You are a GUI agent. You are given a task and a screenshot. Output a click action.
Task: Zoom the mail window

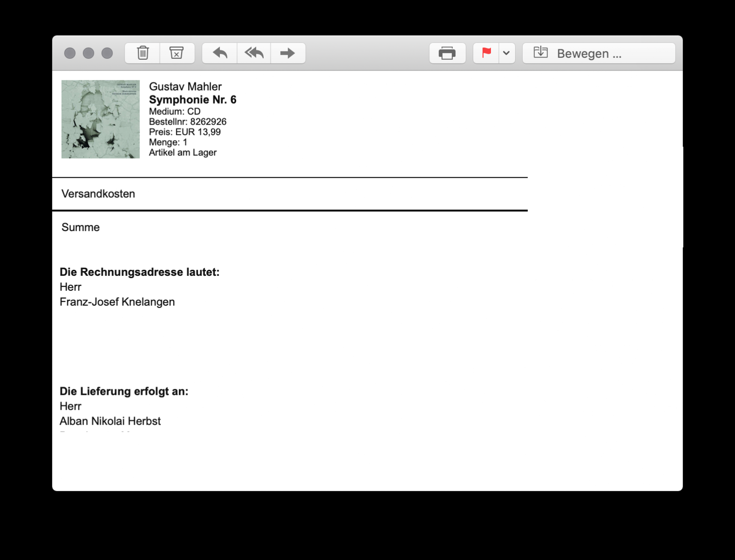[107, 53]
